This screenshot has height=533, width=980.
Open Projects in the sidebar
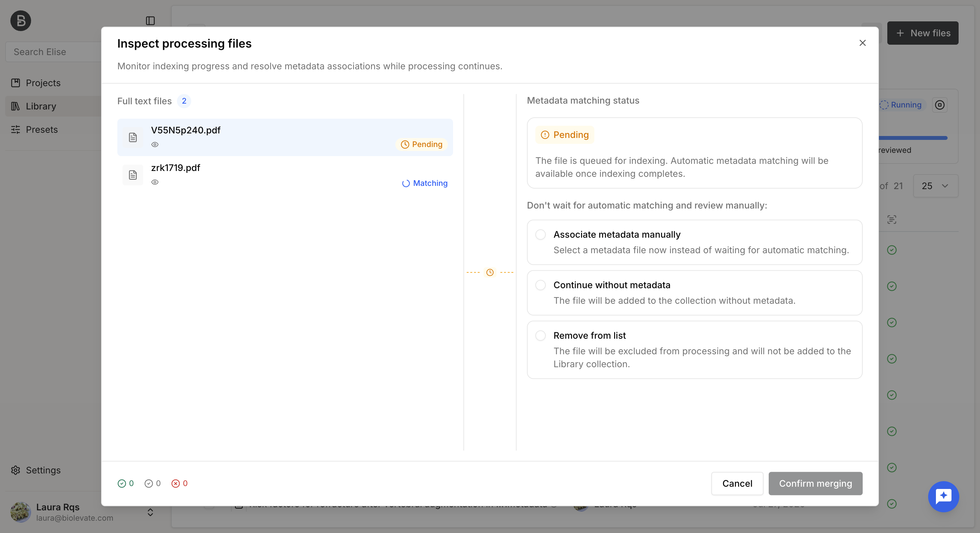point(42,83)
